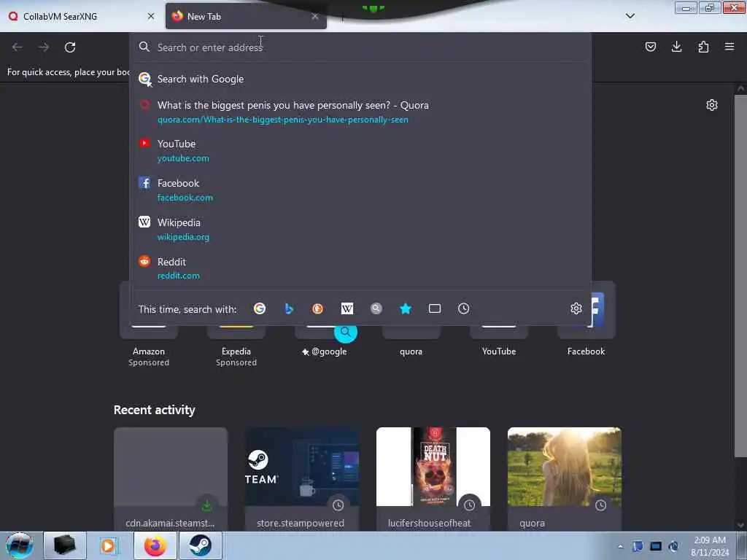Open Firefox from the taskbar
Viewport: 747px width, 560px height.
click(x=155, y=545)
